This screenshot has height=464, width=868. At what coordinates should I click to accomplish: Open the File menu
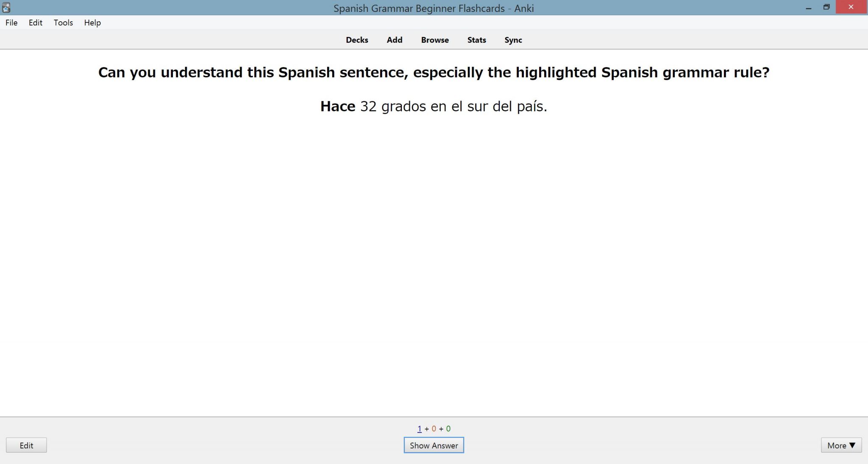(x=11, y=22)
